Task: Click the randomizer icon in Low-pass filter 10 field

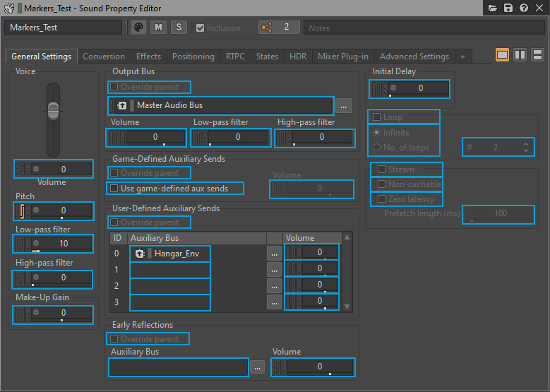Action: coord(36,243)
